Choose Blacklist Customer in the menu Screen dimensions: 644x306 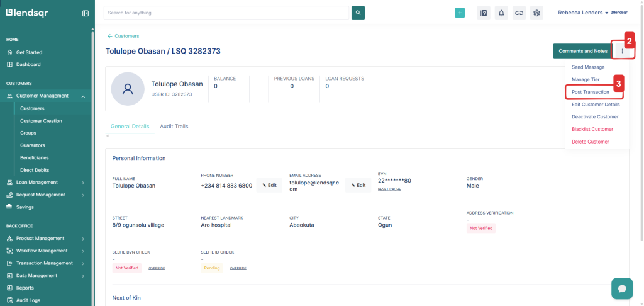tap(592, 129)
